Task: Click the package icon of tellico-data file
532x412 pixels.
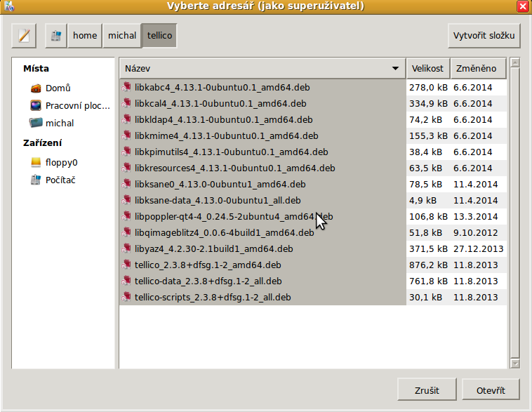Action: [126, 281]
